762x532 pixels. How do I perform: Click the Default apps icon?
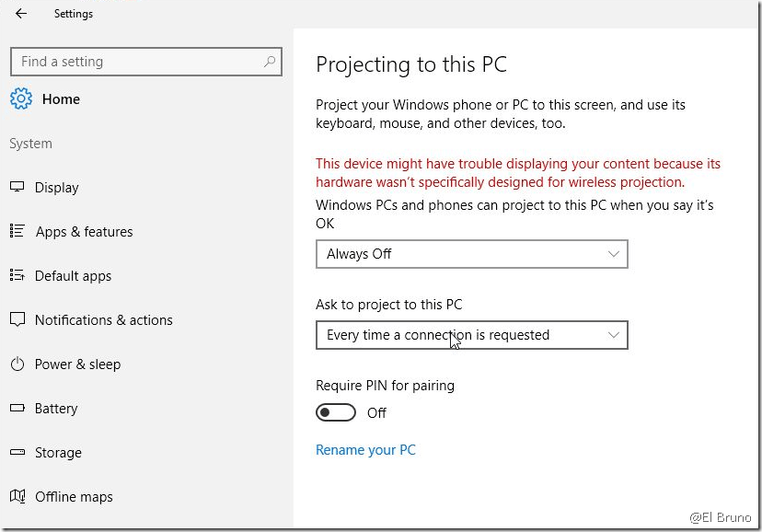coord(17,275)
